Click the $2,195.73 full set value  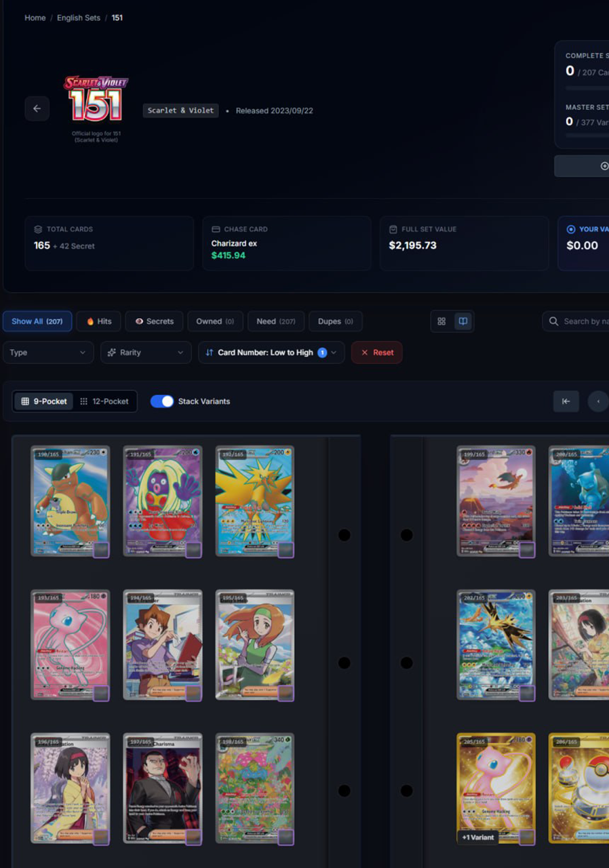pyautogui.click(x=412, y=245)
